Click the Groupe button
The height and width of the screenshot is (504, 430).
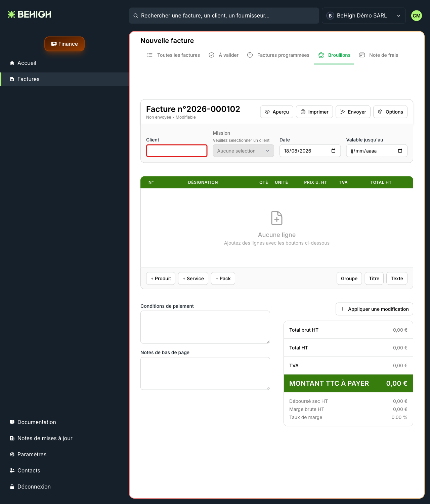click(x=349, y=279)
